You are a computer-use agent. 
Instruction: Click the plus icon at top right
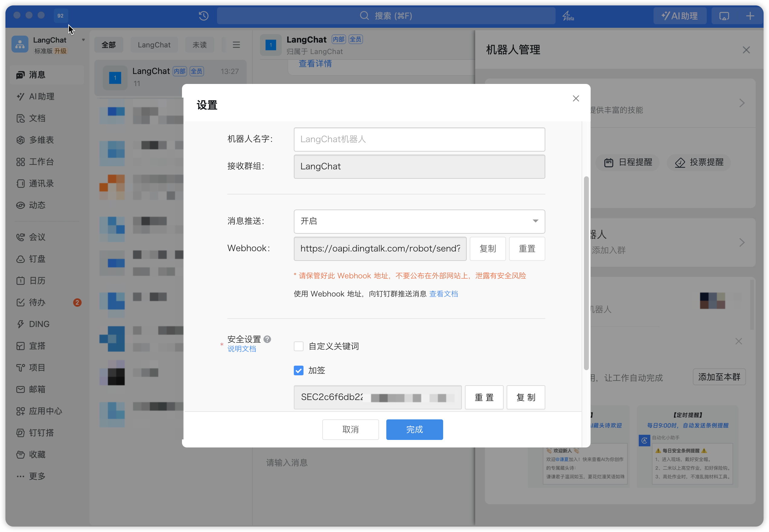[x=750, y=16]
